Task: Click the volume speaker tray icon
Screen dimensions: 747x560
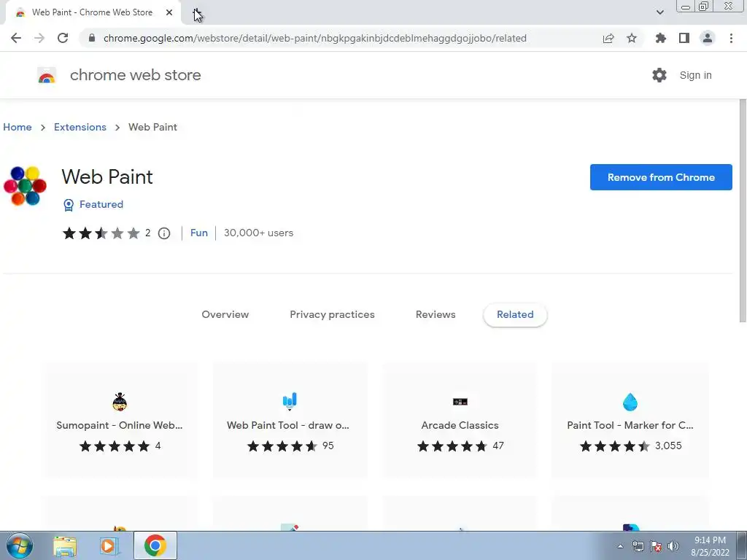Action: tap(673, 546)
